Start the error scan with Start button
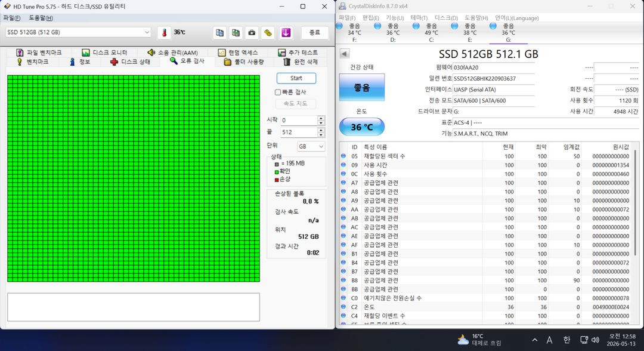Screen dimensions: 644x351 [x=296, y=78]
